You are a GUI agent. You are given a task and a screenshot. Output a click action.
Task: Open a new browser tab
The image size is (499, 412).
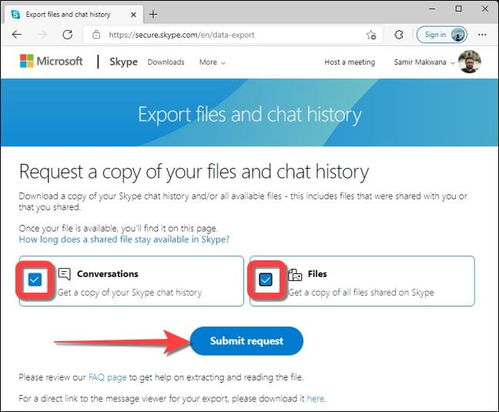153,14
